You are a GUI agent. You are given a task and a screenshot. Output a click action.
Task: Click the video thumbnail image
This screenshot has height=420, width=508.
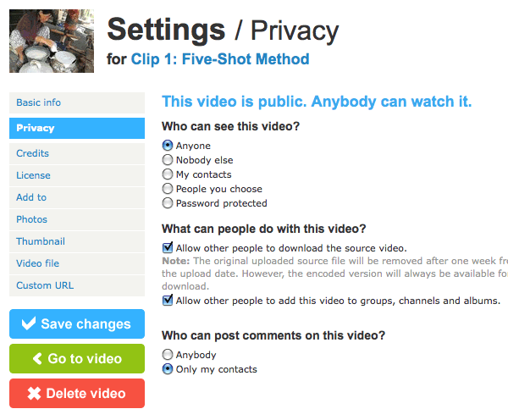click(x=52, y=41)
